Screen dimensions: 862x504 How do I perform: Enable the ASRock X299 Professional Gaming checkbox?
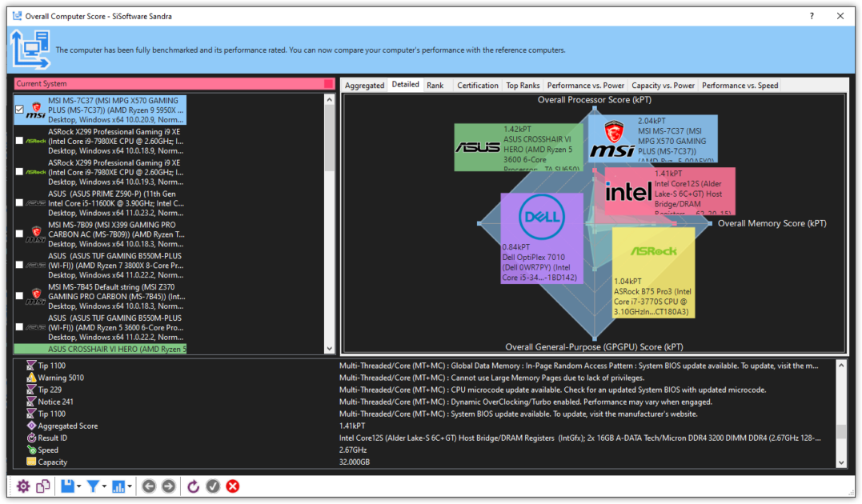click(x=20, y=140)
